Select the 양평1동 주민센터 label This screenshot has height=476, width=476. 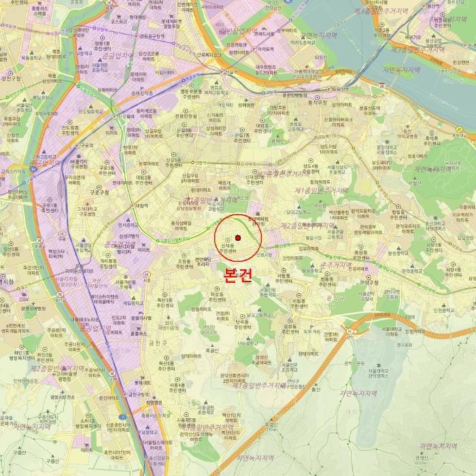pos(102,46)
